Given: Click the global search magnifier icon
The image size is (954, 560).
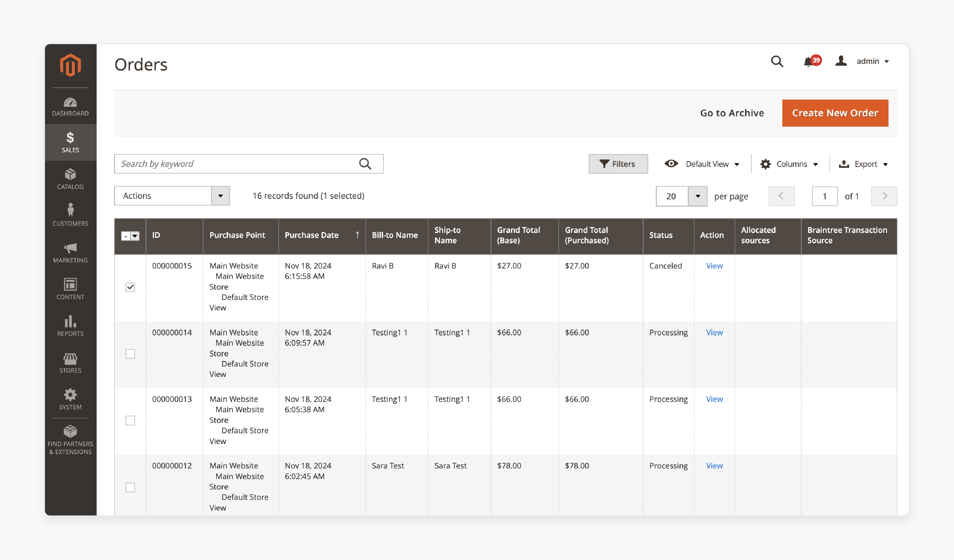Looking at the screenshot, I should tap(777, 61).
